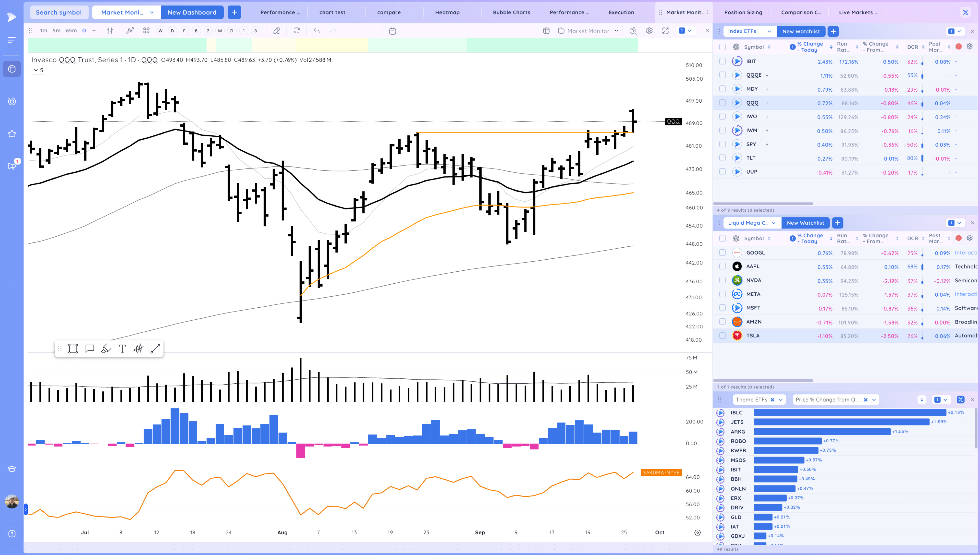
Task: Click the Search symbol field
Action: [x=59, y=12]
